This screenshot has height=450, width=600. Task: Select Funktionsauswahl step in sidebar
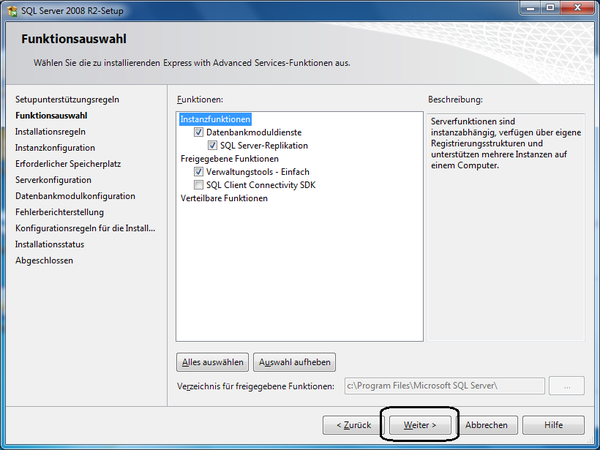click(51, 116)
